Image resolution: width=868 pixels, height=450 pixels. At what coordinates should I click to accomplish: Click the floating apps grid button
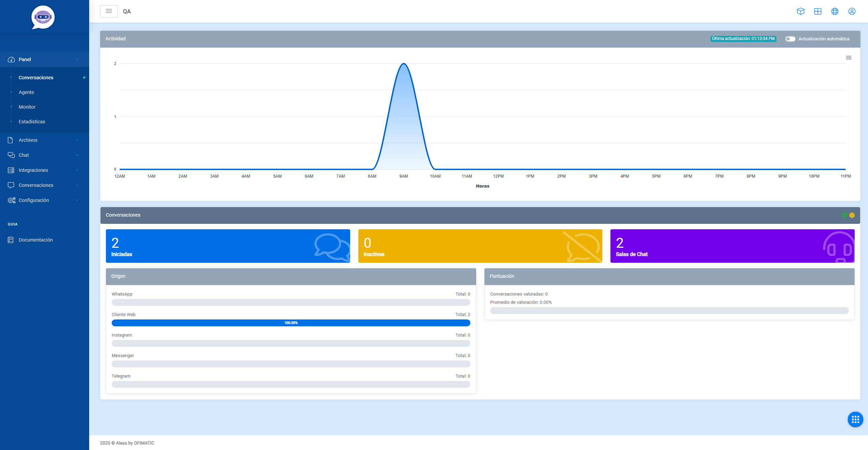855,419
